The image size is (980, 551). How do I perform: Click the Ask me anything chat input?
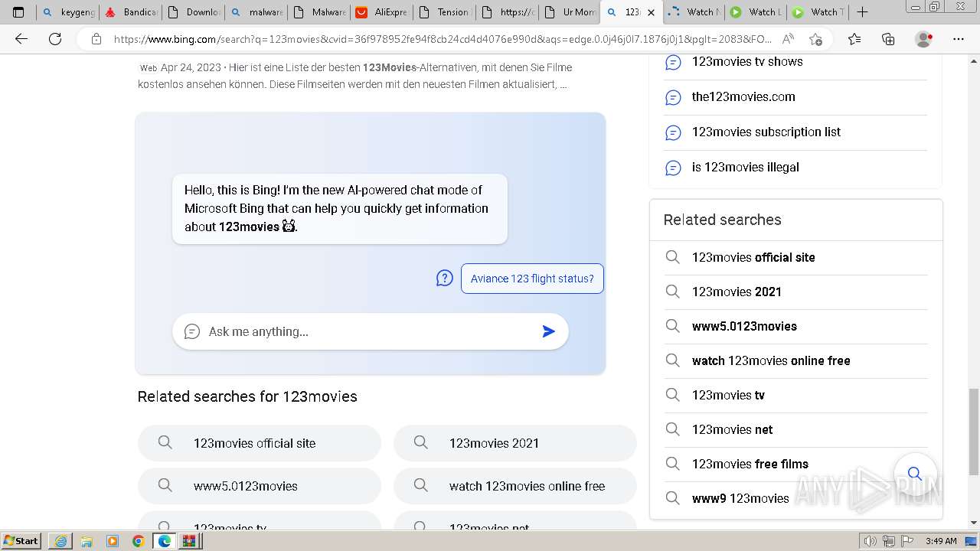tap(371, 331)
